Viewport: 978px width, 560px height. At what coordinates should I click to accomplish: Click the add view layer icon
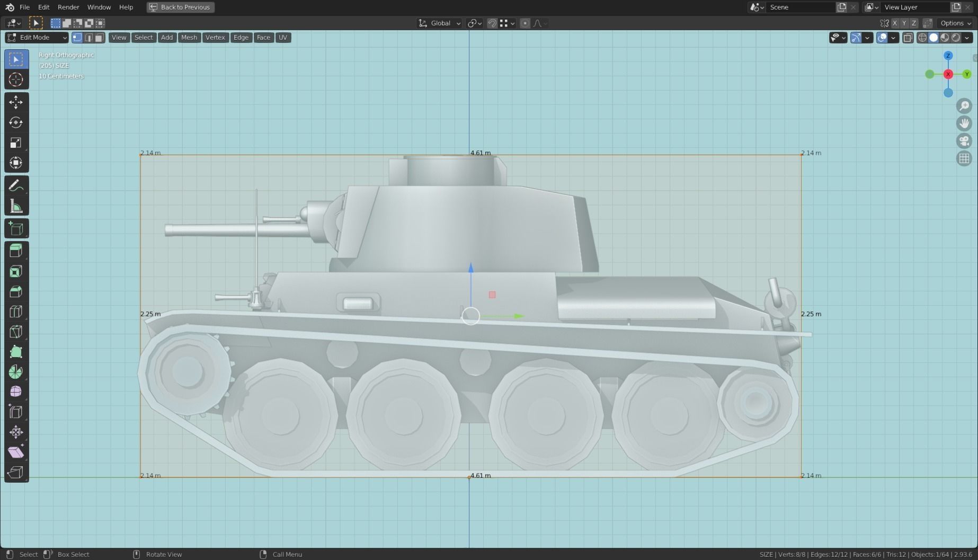tap(956, 7)
